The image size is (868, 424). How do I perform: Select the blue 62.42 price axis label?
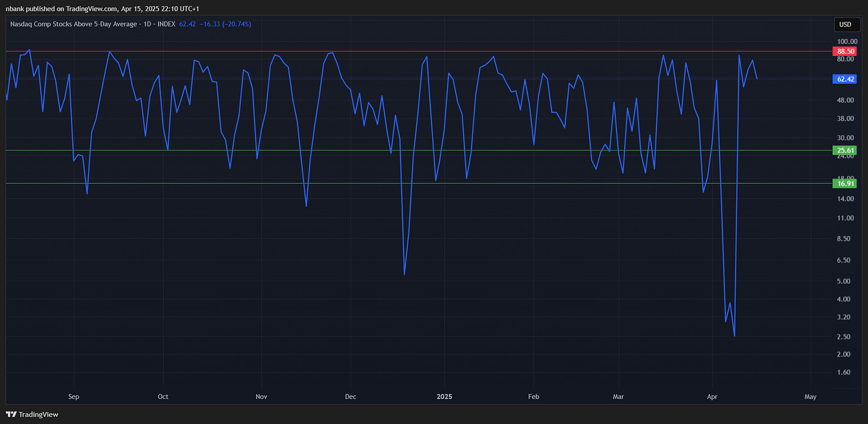[846, 79]
